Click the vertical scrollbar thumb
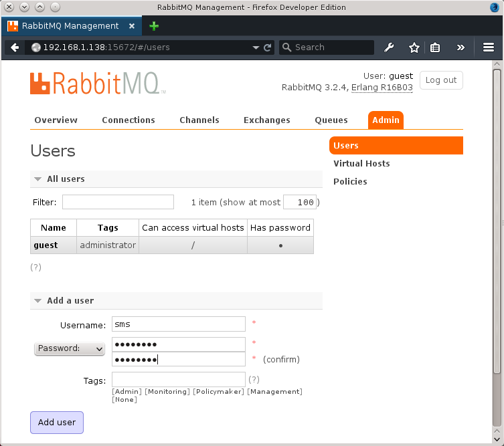The width and height of the screenshot is (504, 446). (x=497, y=221)
